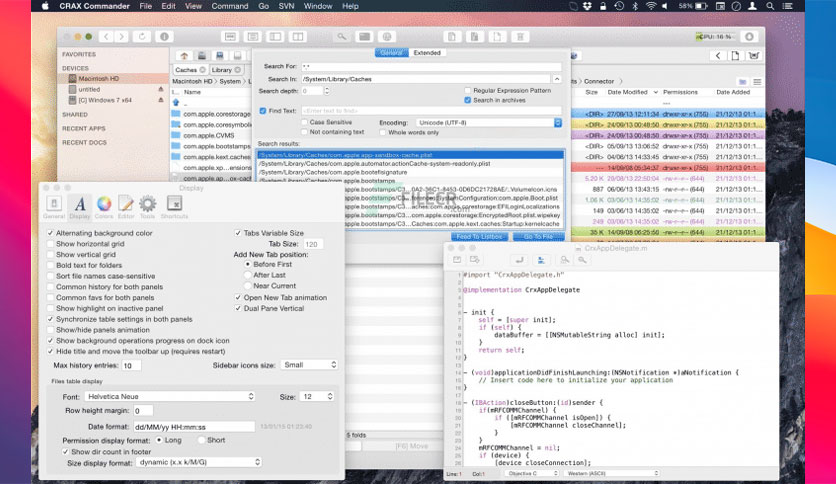Open the Go menu
Viewport: 836px width, 484px height.
263,6
